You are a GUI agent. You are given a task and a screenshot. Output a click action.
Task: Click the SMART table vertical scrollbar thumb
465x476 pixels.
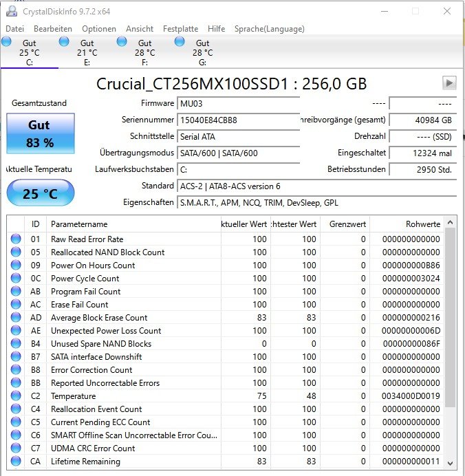[451, 318]
